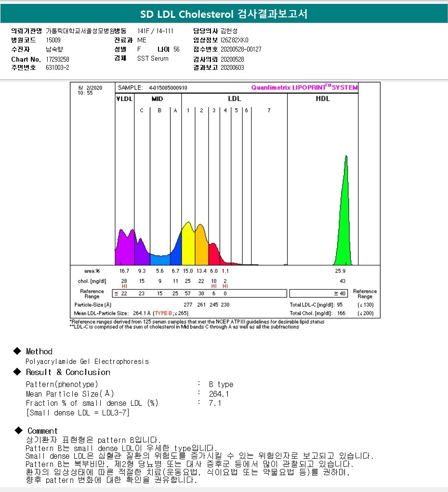This screenshot has height=492, width=448.
Task: Click the diamond bullet beside Result & Conclusion
Action: [17, 372]
